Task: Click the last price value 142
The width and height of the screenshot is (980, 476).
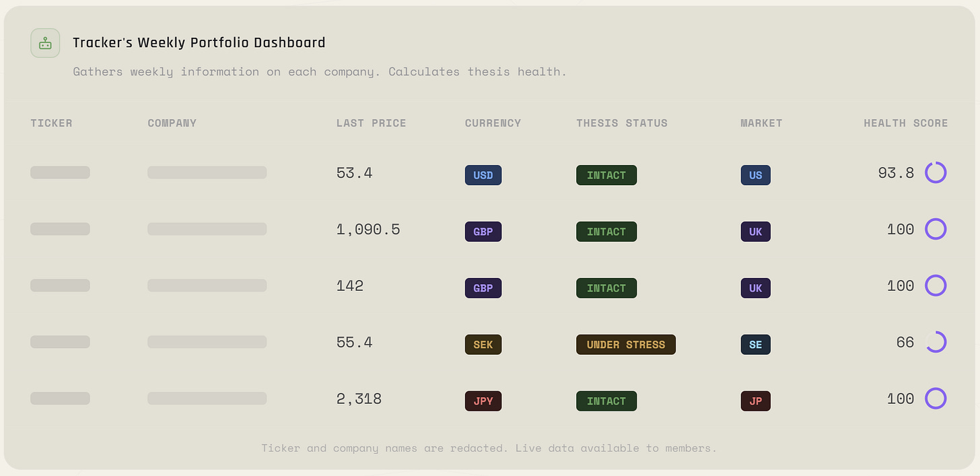Action: click(x=350, y=286)
